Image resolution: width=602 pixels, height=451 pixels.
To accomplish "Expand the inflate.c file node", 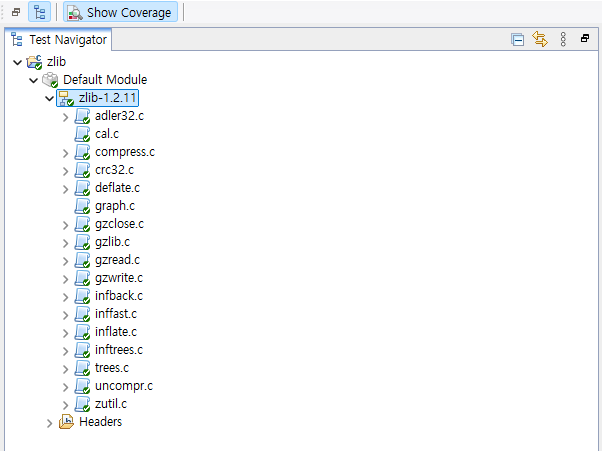I will tap(66, 334).
